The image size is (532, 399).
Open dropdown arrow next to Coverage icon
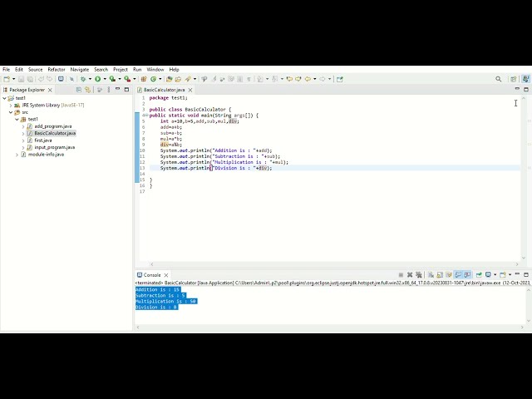pyautogui.click(x=120, y=79)
